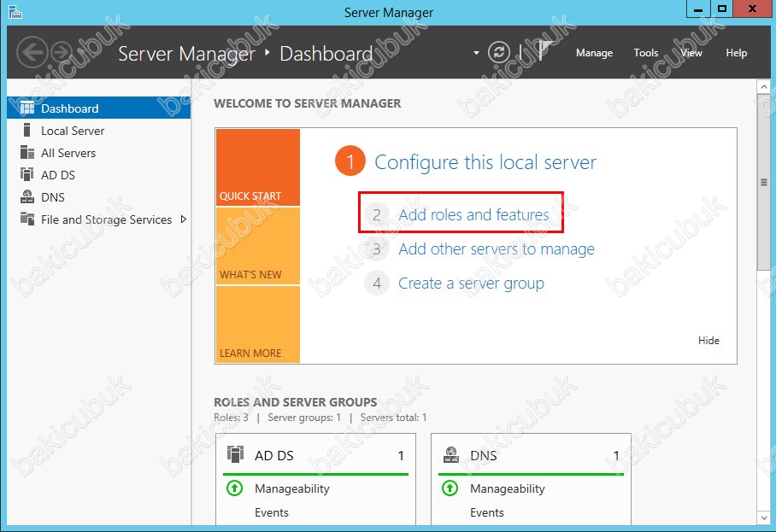Click 'Roles: 3' summary text
The width and height of the screenshot is (776, 532).
click(231, 418)
